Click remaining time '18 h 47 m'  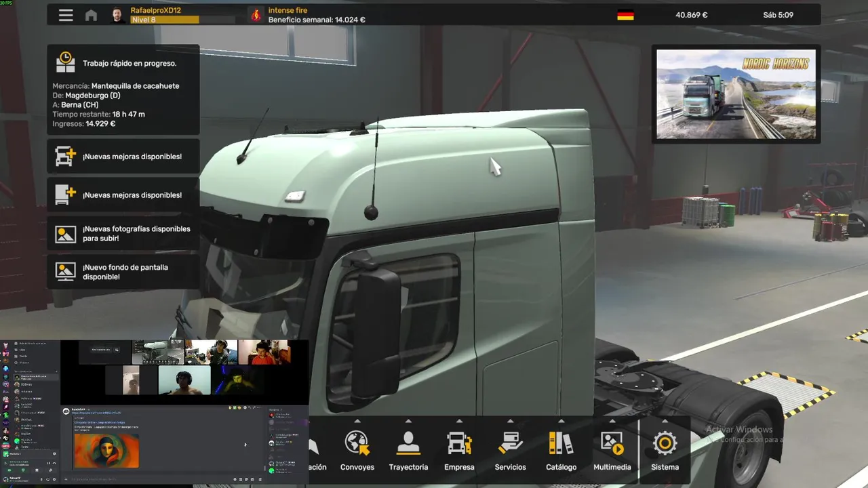pyautogui.click(x=128, y=115)
